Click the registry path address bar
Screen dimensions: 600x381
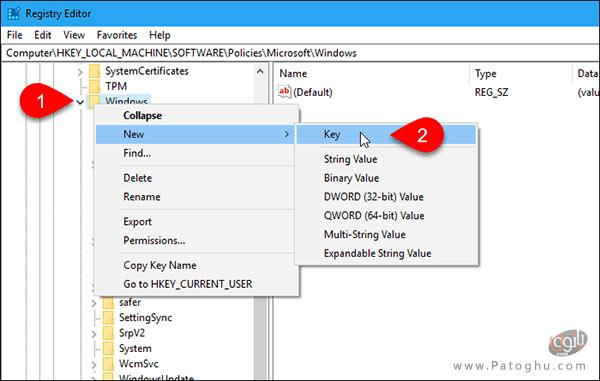point(300,53)
